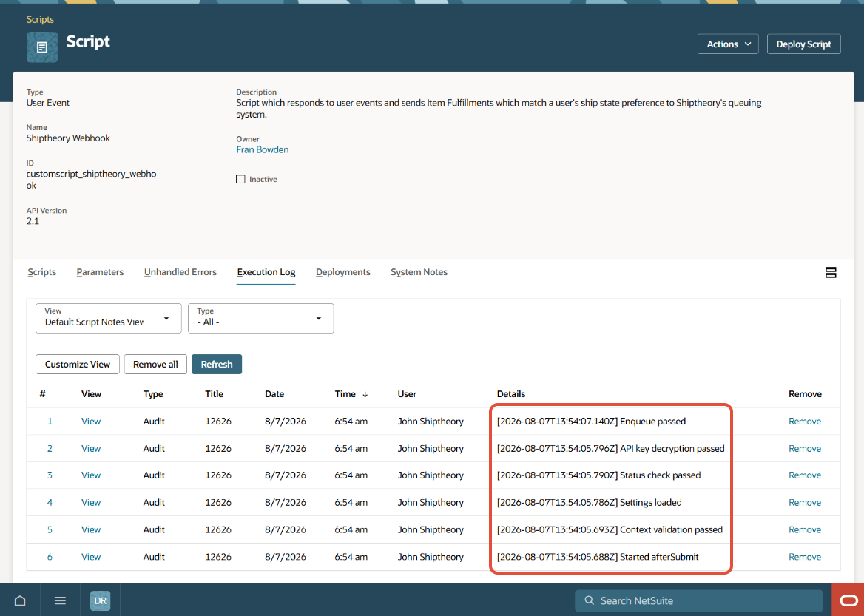864x616 pixels.
Task: Click the Date column header
Action: click(x=274, y=394)
